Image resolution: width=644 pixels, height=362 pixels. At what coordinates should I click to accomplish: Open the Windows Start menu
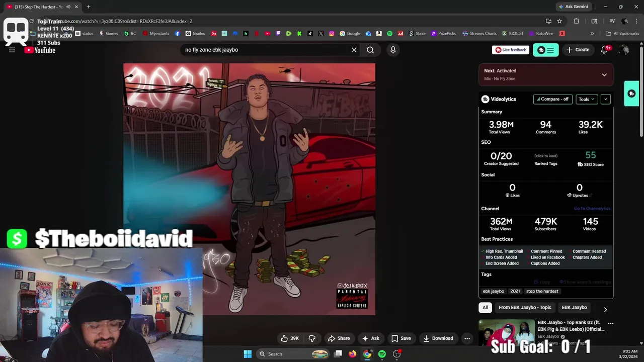point(248,354)
